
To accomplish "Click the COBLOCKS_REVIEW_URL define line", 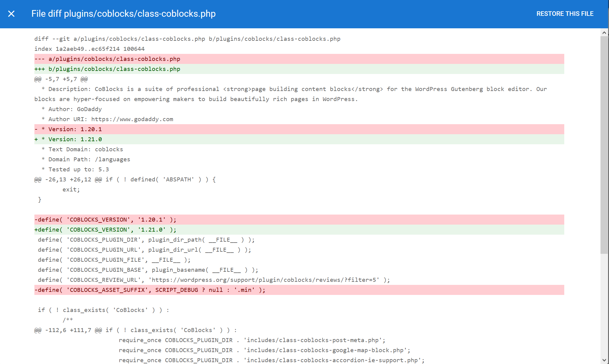I will (x=214, y=280).
